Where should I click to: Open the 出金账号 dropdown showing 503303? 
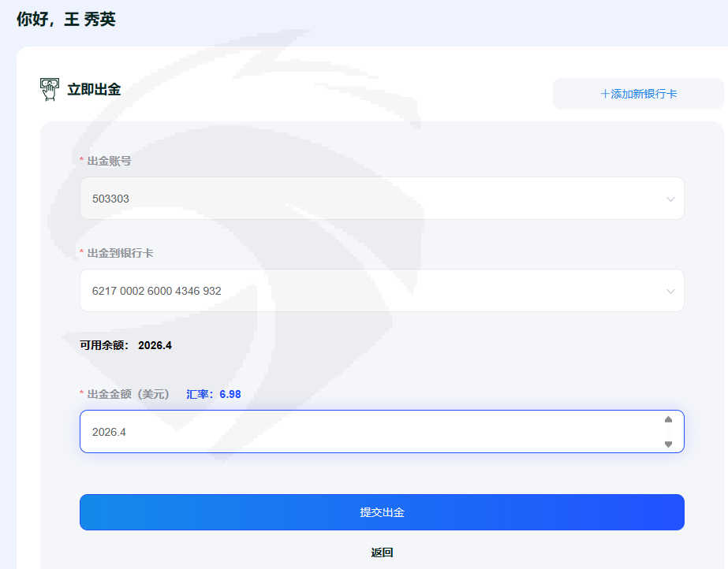coord(371,199)
